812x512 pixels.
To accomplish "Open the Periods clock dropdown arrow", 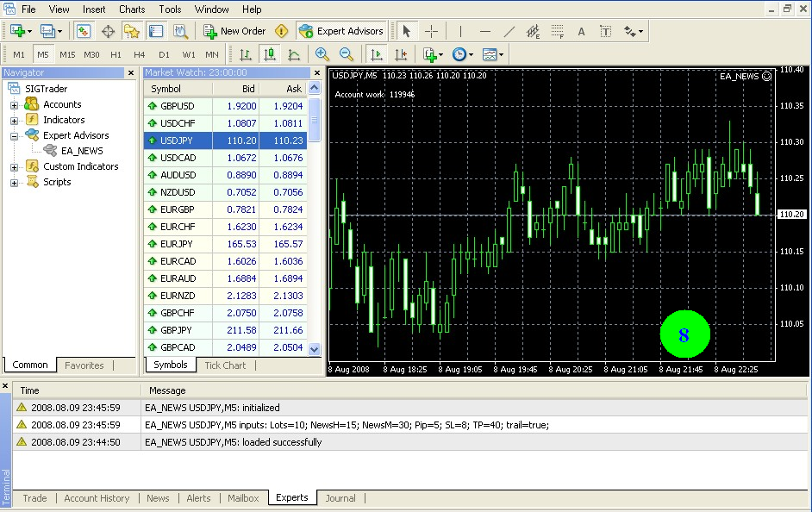I will point(471,54).
